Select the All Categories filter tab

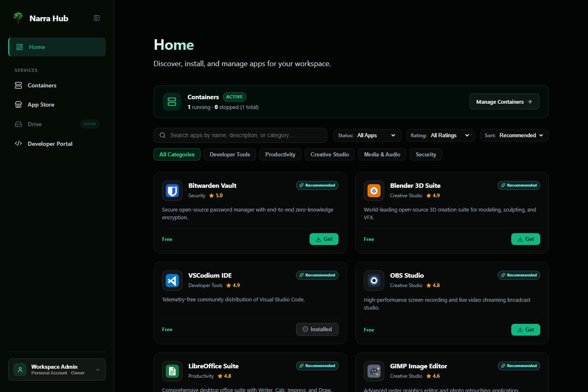point(177,154)
